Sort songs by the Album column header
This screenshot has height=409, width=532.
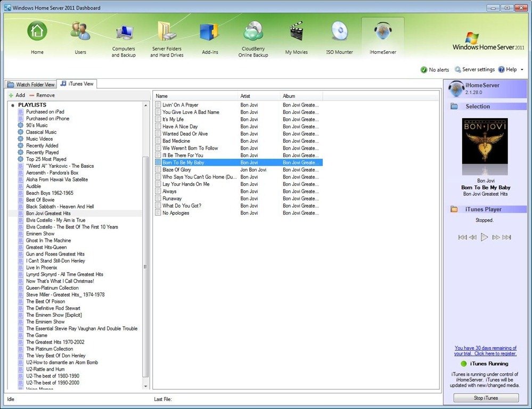301,96
